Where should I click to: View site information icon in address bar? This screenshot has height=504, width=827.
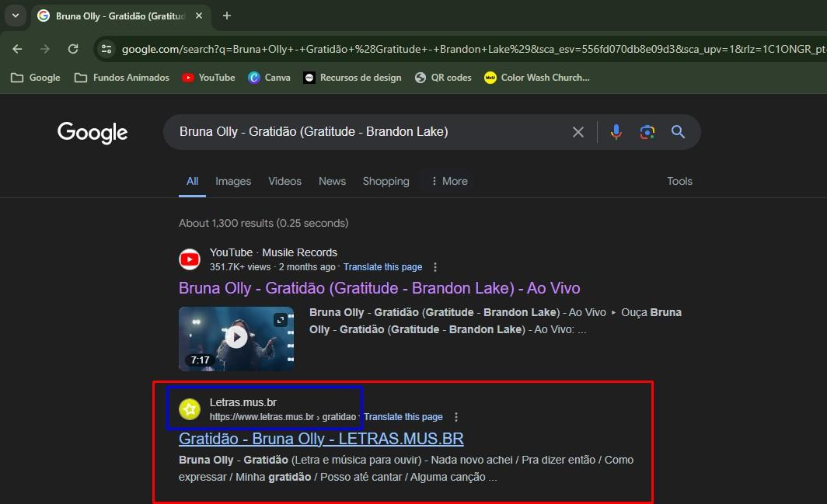point(106,49)
